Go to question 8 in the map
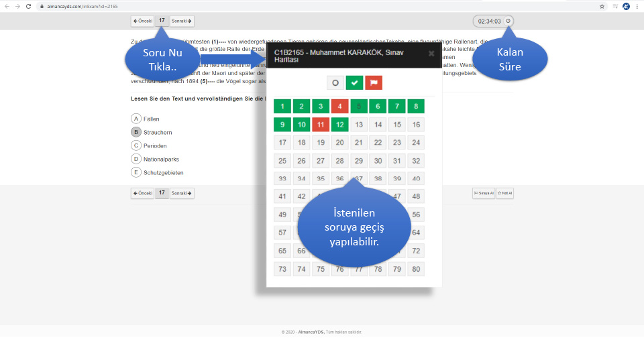This screenshot has height=362, width=644. point(416,107)
